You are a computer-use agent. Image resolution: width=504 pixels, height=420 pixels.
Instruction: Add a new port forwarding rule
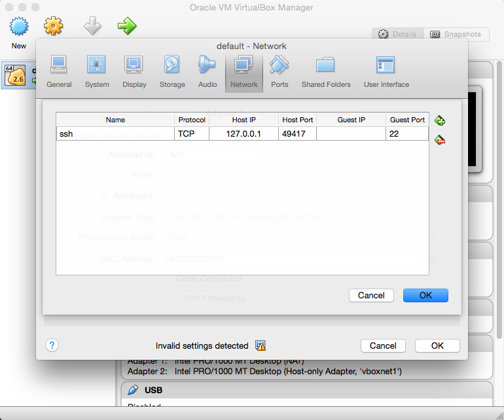pos(440,121)
